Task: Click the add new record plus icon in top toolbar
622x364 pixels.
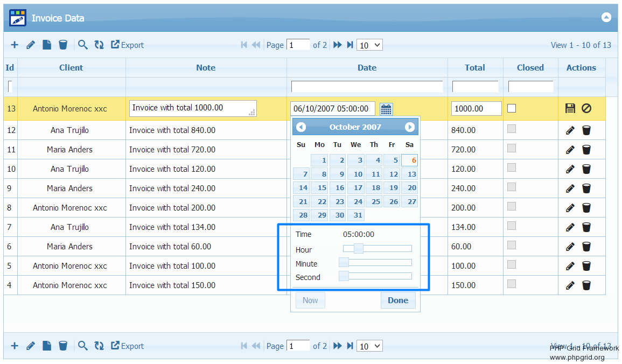Action: point(15,45)
